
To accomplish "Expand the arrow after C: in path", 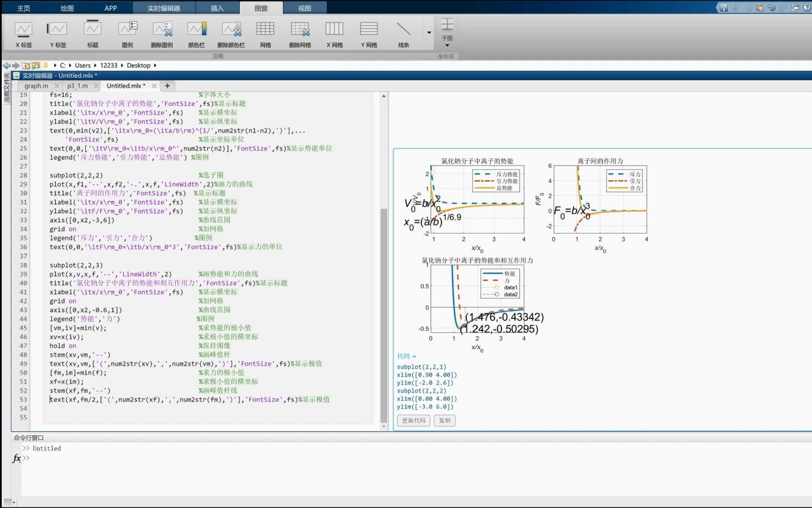I will [70, 65].
